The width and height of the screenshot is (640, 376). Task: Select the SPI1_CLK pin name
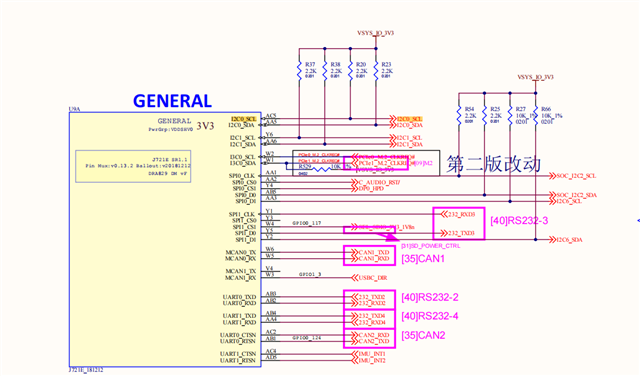point(242,214)
